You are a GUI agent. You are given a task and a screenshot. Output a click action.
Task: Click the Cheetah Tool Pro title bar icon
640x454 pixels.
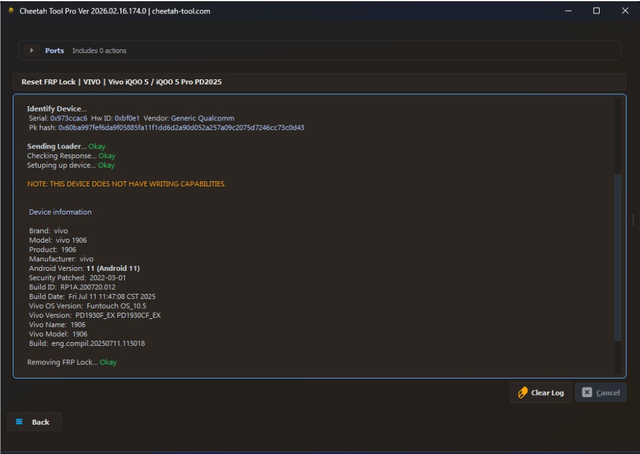coord(9,11)
